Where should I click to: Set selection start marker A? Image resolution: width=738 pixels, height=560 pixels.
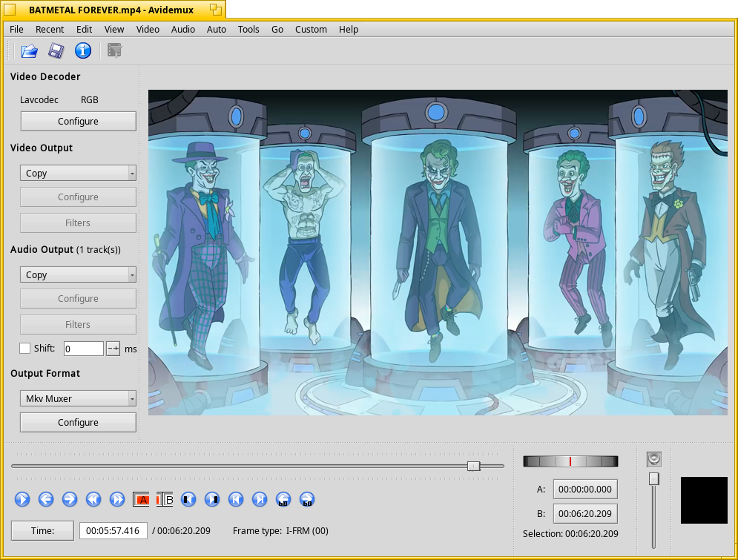click(141, 499)
